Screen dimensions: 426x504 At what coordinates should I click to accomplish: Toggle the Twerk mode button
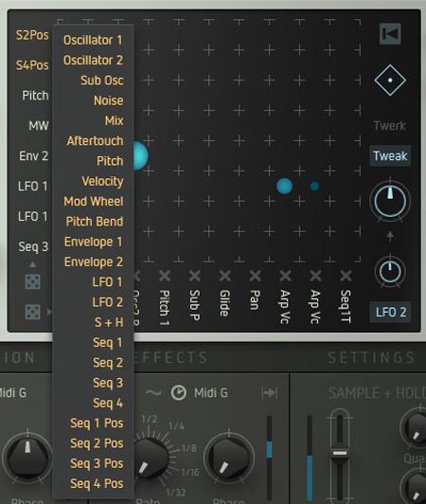click(390, 126)
